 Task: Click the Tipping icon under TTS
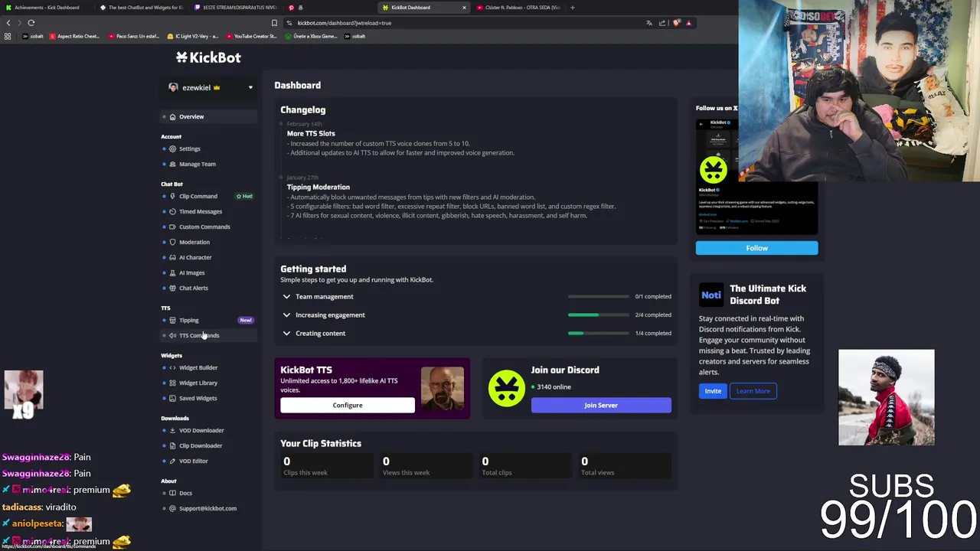172,321
